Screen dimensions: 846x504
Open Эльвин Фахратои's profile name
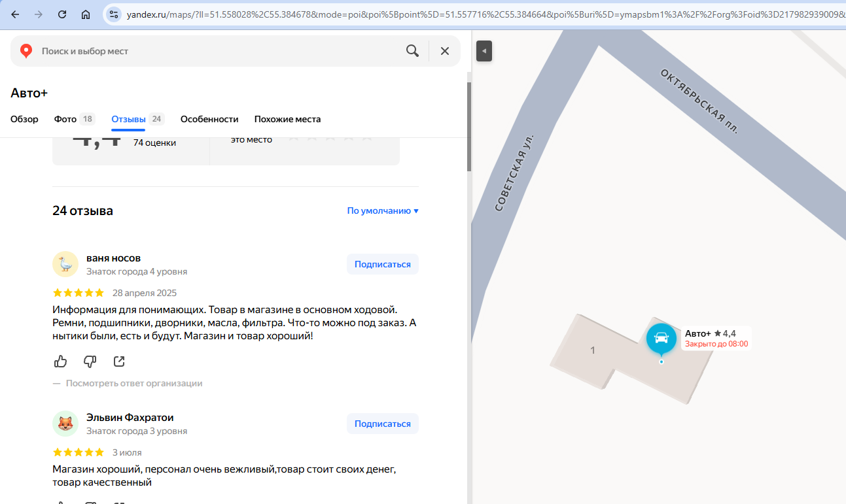(x=130, y=417)
